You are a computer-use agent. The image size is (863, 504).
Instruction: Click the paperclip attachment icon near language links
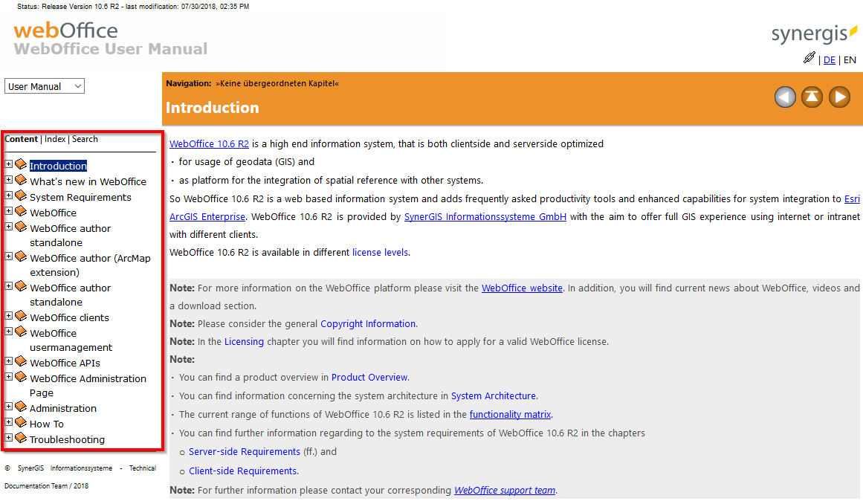(809, 57)
